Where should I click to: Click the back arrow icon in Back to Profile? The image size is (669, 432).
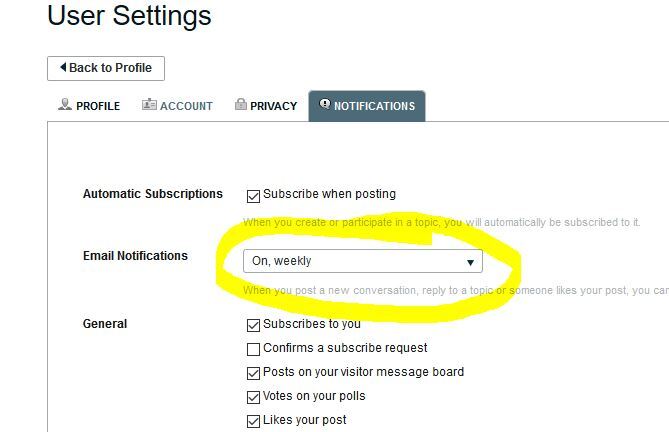[x=63, y=68]
